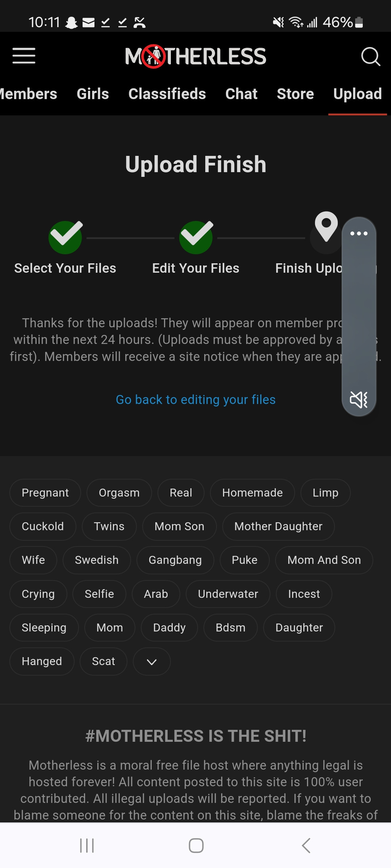Go to the Store tab
Image resolution: width=391 pixels, height=868 pixels.
[x=295, y=94]
